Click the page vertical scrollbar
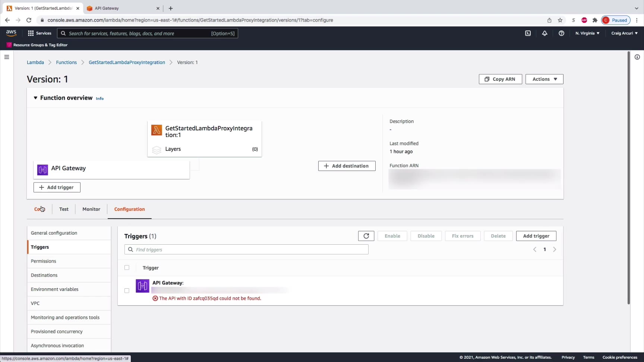 tap(628, 178)
